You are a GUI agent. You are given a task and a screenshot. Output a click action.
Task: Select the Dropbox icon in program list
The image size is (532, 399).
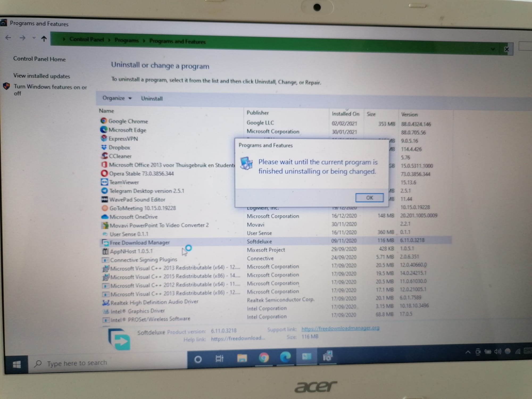(104, 147)
